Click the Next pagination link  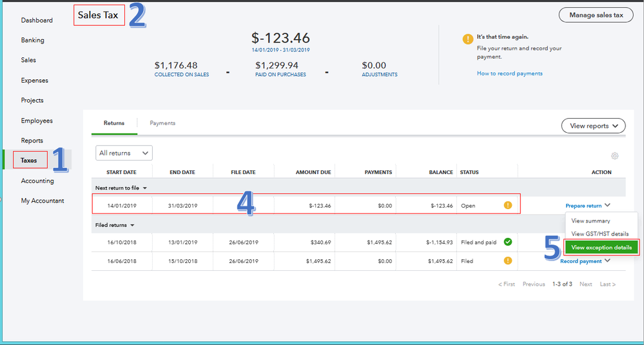click(586, 284)
